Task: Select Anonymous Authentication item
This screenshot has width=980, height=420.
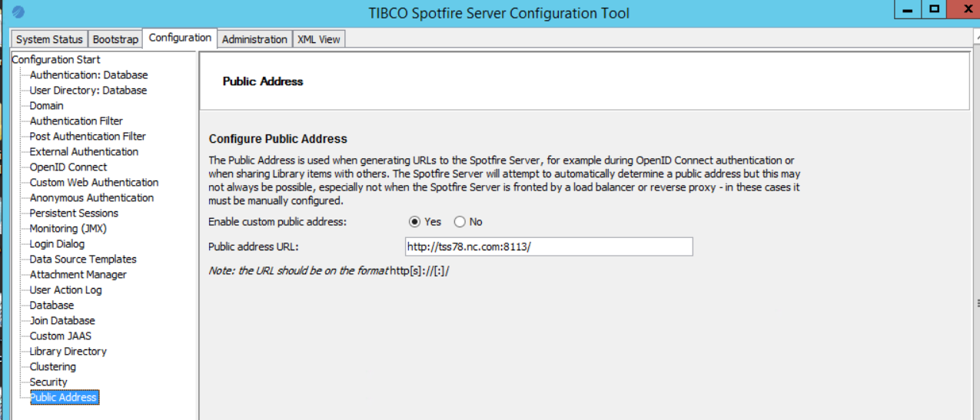Action: tap(91, 198)
